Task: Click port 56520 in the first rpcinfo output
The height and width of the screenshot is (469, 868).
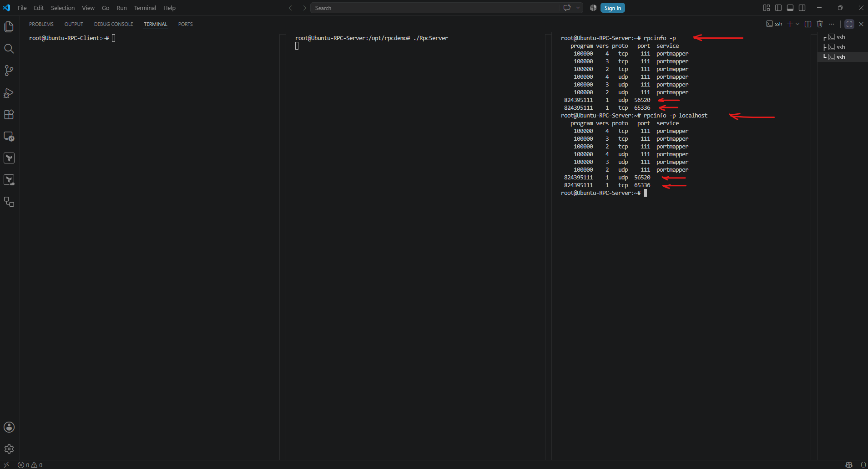Action: tap(642, 100)
